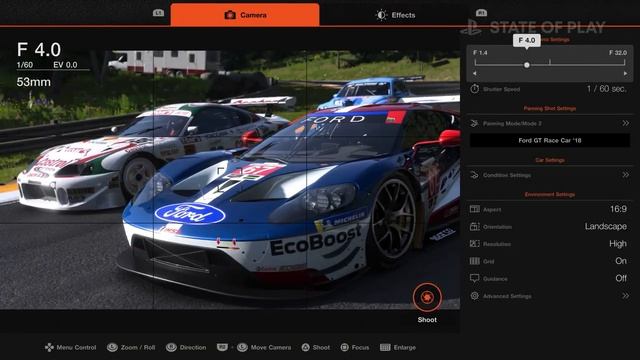Viewport: 640px width, 360px height.
Task: Switch to the Effects tab
Action: click(395, 15)
